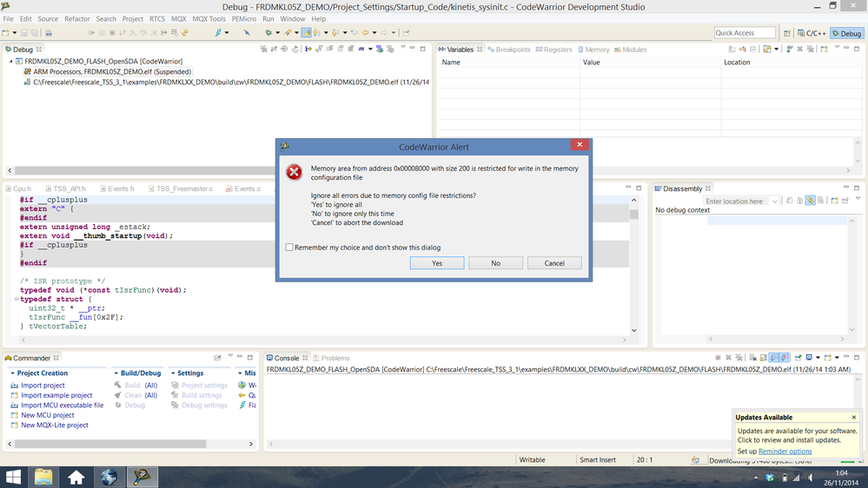Open the New dropdown arrow in the toolbar
This screenshot has width=868, height=488.
coord(15,33)
